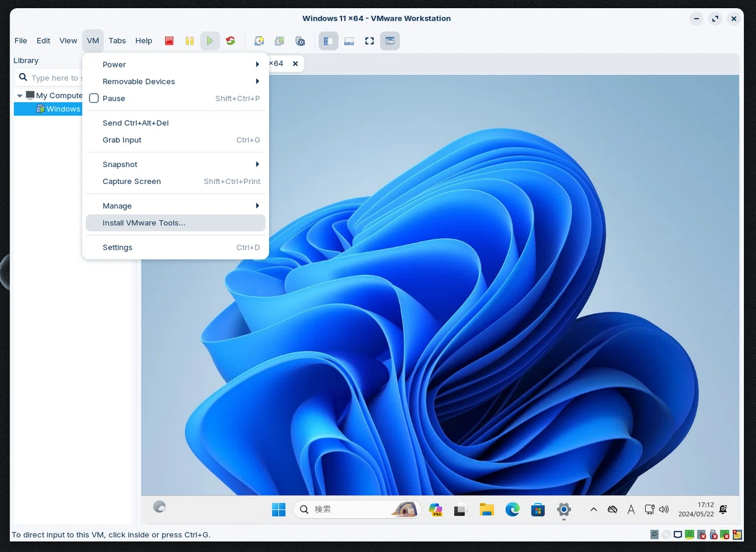Click the Task View icon in guest taskbar
Image resolution: width=756 pixels, height=552 pixels.
coord(461,510)
